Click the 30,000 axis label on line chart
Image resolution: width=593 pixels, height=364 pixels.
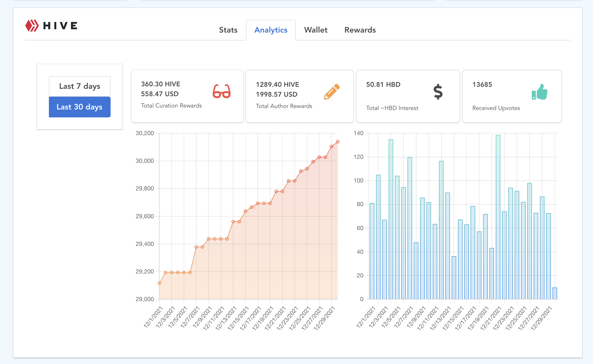pyautogui.click(x=145, y=161)
